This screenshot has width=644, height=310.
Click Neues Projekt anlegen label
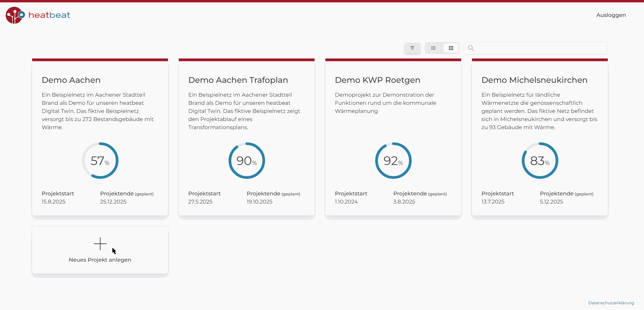pyautogui.click(x=100, y=260)
